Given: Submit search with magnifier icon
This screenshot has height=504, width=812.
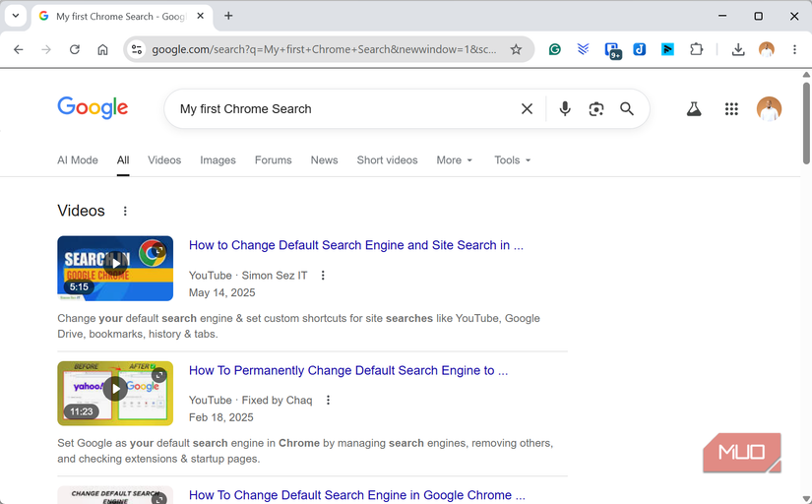Looking at the screenshot, I should tap(627, 109).
